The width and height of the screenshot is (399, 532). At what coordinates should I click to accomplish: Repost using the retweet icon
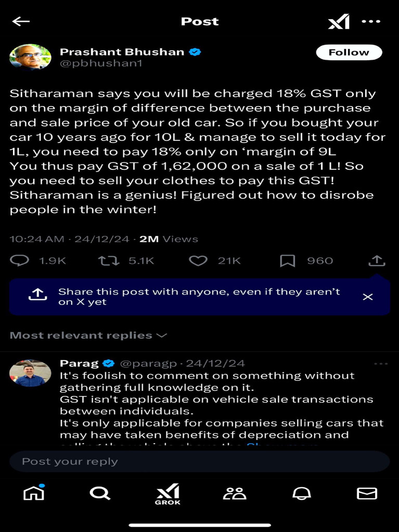(x=108, y=261)
